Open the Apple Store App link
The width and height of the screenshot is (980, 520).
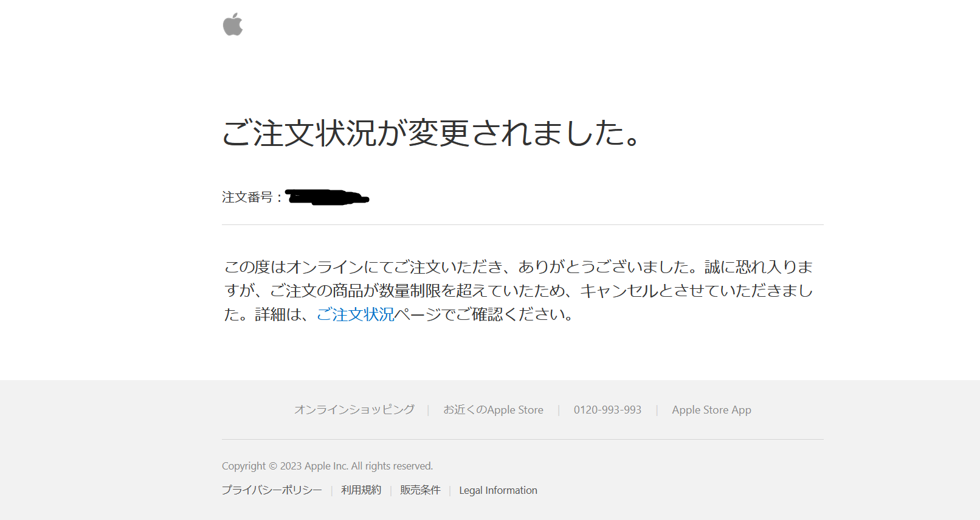coord(711,410)
